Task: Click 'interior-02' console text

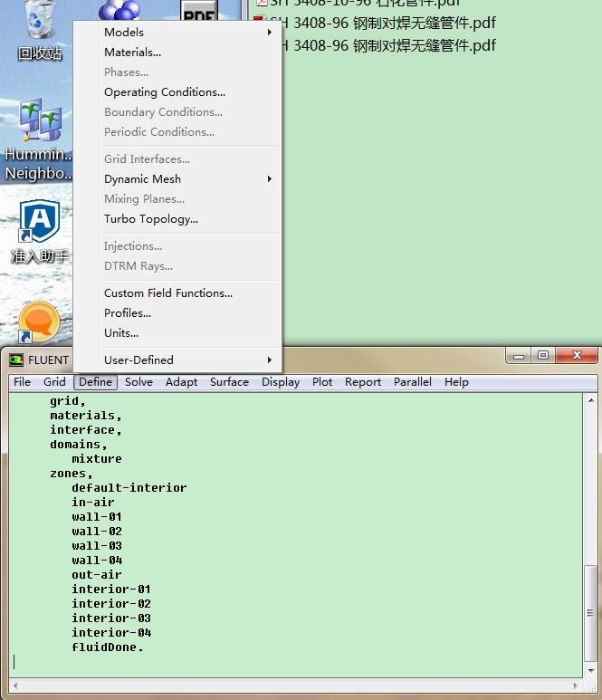Action: [x=111, y=604]
